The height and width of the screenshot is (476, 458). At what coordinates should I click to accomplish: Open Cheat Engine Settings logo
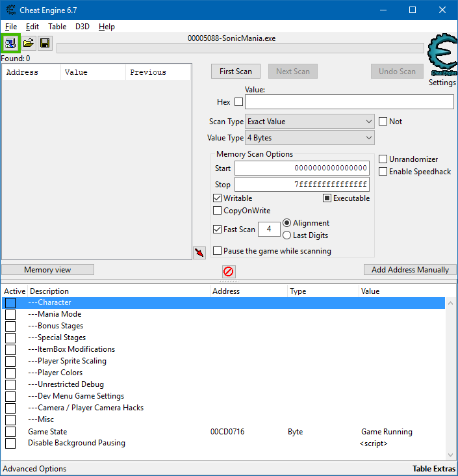pyautogui.click(x=442, y=57)
